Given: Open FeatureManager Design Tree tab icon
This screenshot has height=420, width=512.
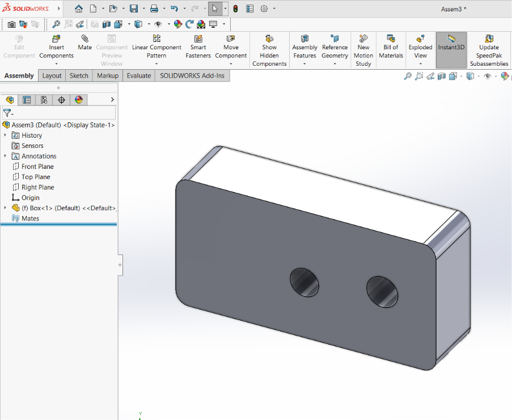Looking at the screenshot, I should point(10,100).
